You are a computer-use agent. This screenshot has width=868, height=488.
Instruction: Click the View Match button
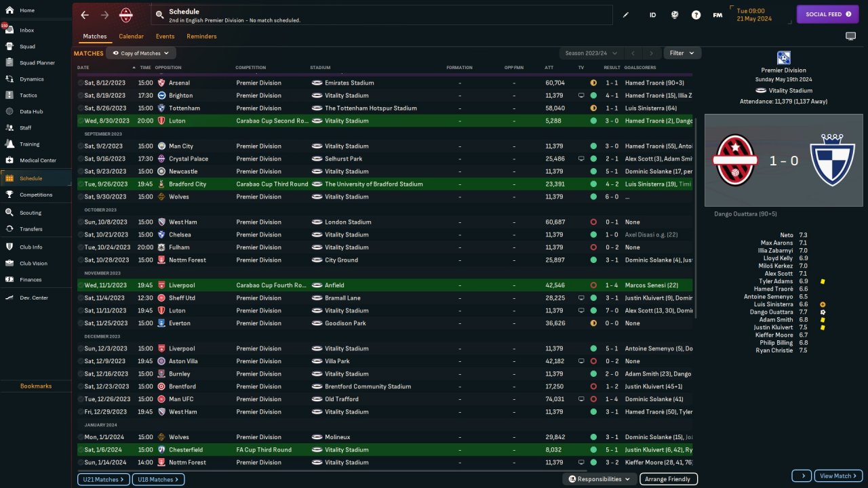[839, 476]
